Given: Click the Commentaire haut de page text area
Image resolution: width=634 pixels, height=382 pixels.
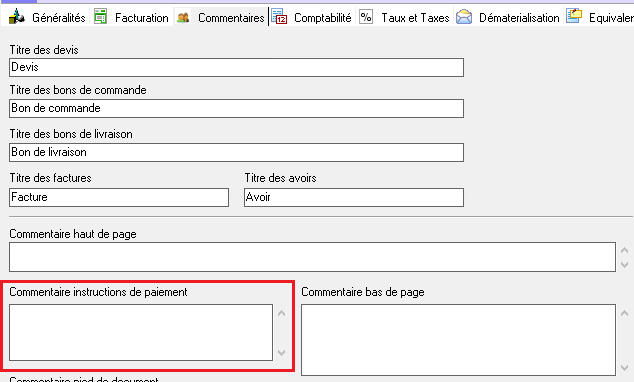Looking at the screenshot, I should [313, 257].
